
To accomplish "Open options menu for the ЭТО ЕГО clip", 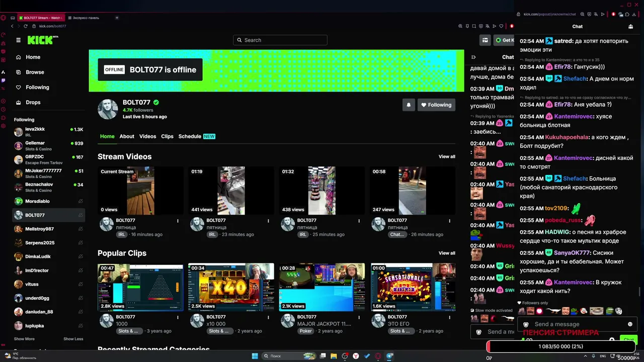I will point(449,317).
